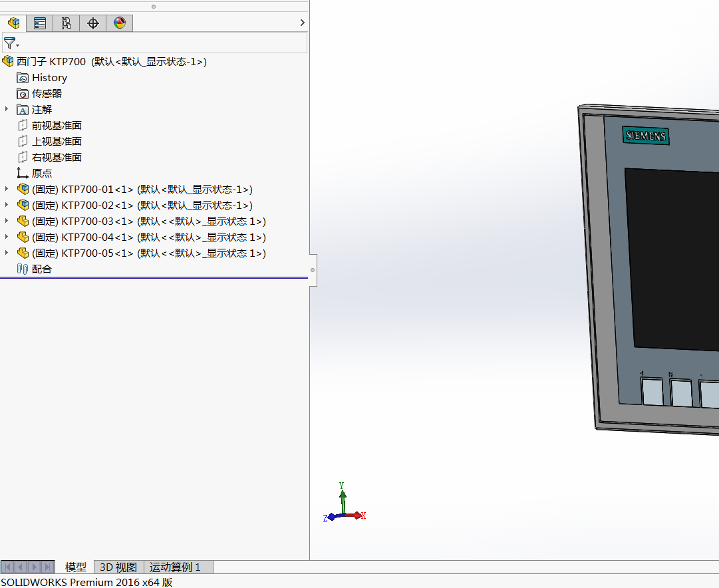719x588 pixels.
Task: Select the KTP700-01<1> component
Action: click(x=142, y=190)
